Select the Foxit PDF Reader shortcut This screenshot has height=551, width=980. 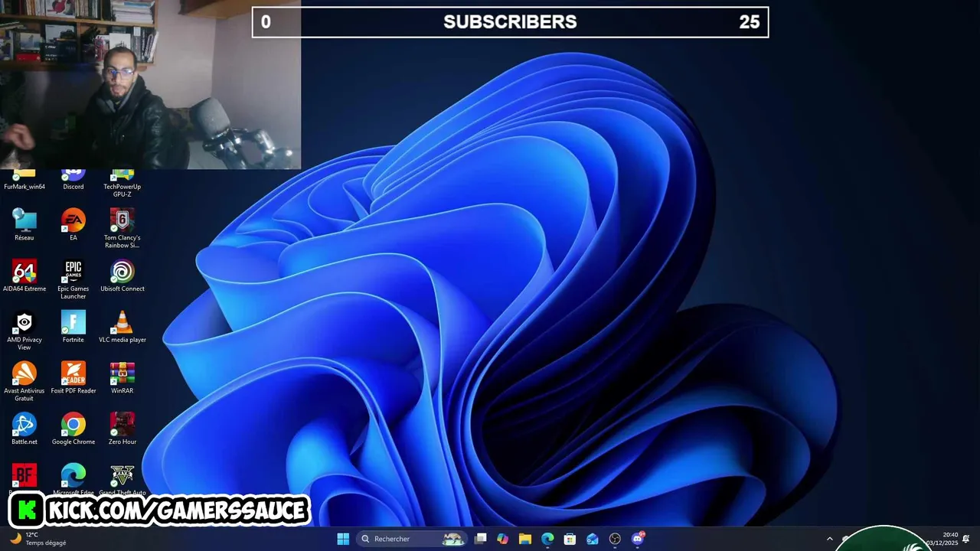(73, 378)
